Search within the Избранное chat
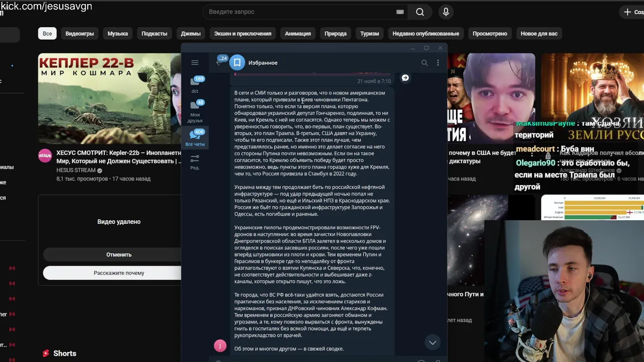This screenshot has width=644, height=362. tap(424, 63)
